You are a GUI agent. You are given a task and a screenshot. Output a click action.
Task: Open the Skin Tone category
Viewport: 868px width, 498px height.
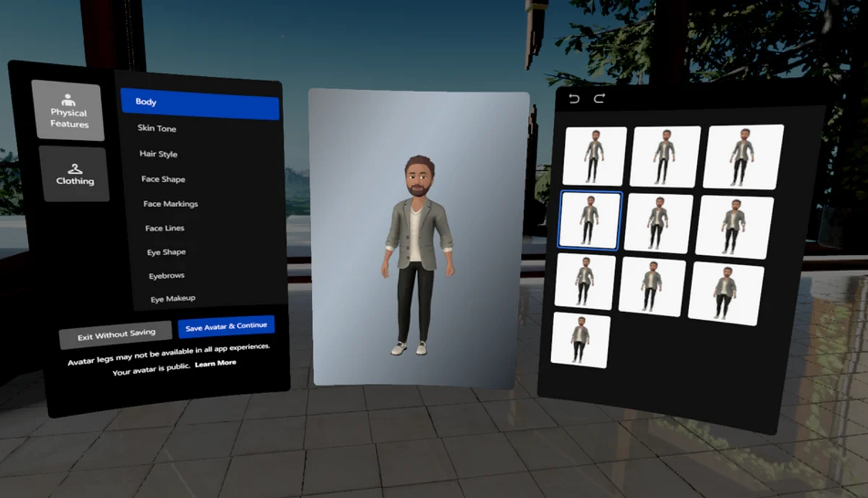point(157,129)
